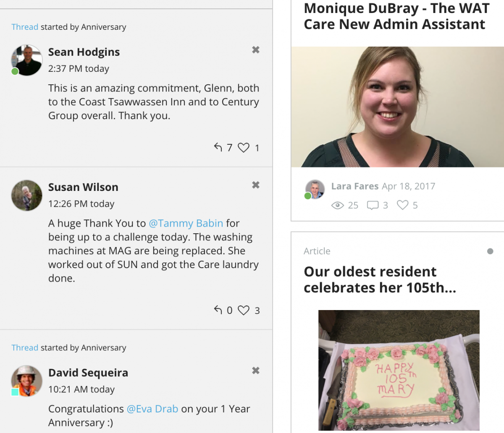Click the views eye icon under Lara Fares
Viewport: 504px width, 433px height.
[338, 205]
